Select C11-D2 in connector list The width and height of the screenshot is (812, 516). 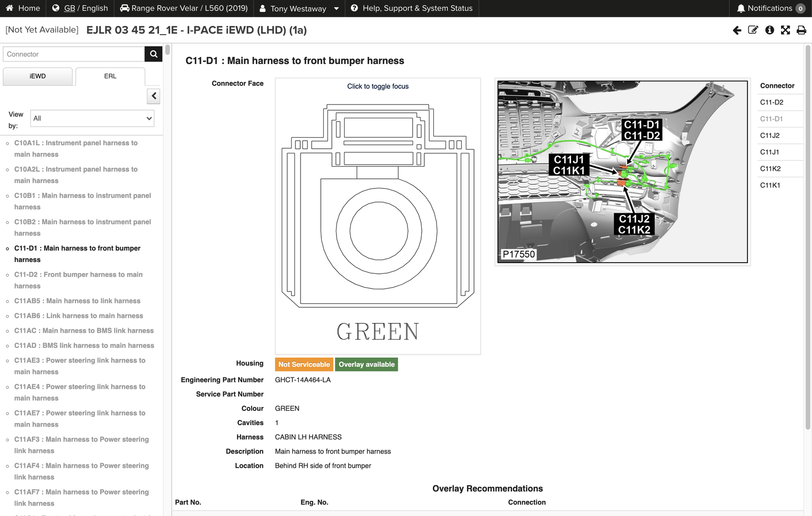tap(771, 103)
